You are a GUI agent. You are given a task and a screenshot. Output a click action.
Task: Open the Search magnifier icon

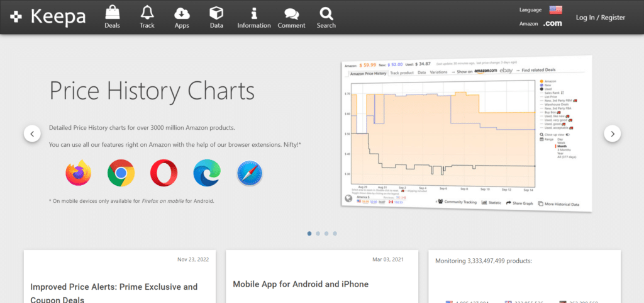pyautogui.click(x=326, y=13)
